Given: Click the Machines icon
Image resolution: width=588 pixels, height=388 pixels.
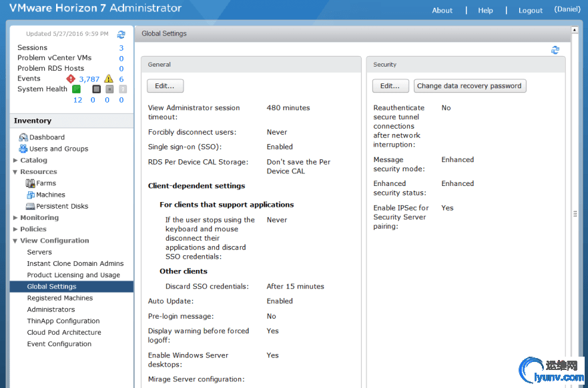Looking at the screenshot, I should pyautogui.click(x=31, y=195).
